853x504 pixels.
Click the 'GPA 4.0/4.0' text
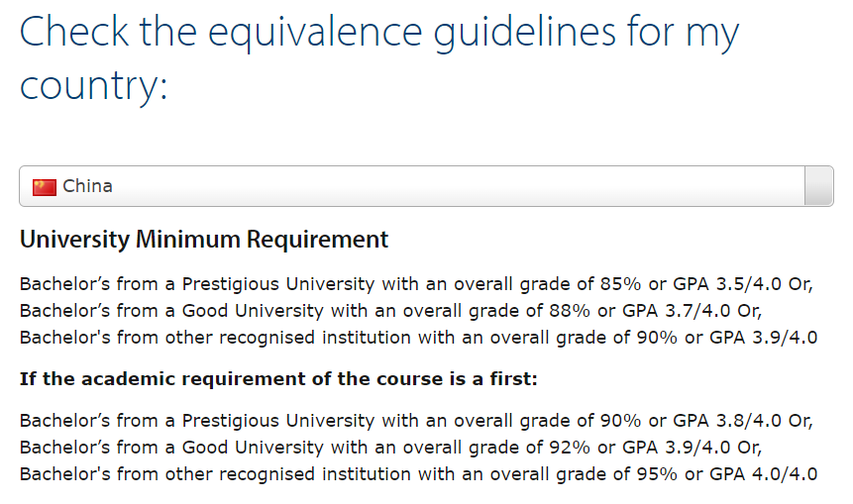point(764,473)
